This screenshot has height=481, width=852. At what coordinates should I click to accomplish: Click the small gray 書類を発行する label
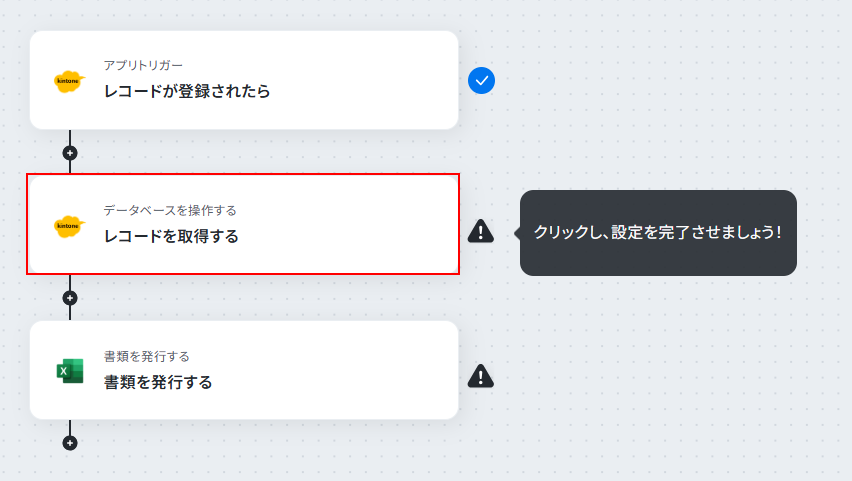pyautogui.click(x=147, y=357)
